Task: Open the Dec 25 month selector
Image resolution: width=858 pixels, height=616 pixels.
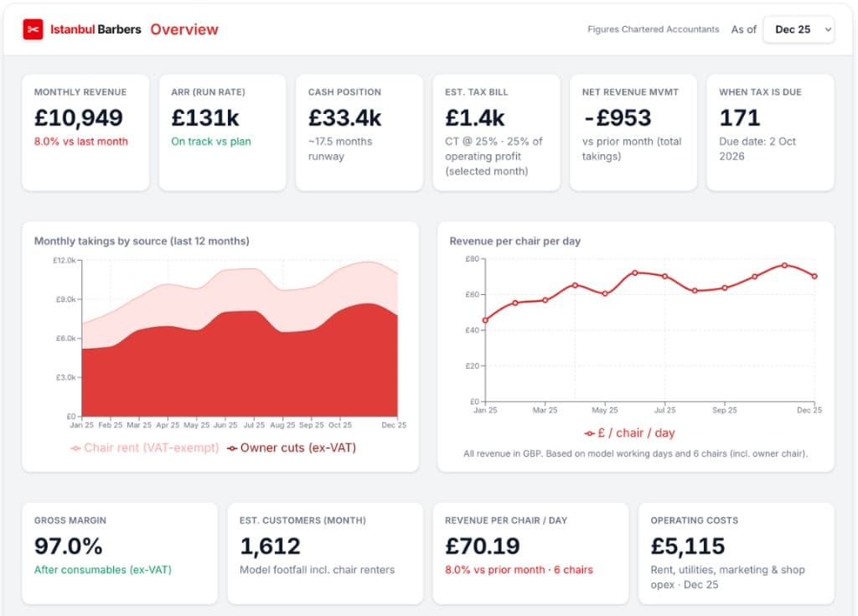Action: [798, 28]
